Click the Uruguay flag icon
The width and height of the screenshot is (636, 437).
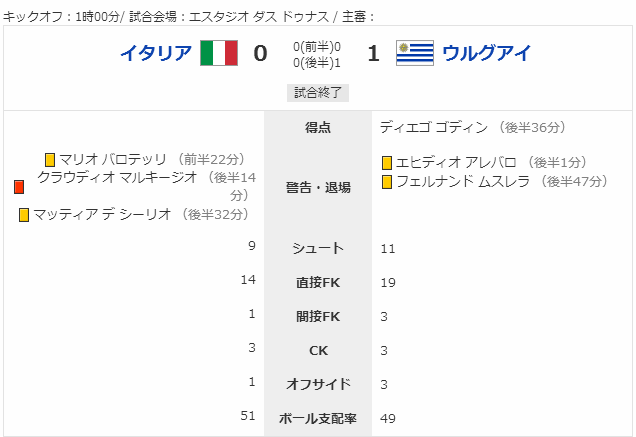point(415,53)
